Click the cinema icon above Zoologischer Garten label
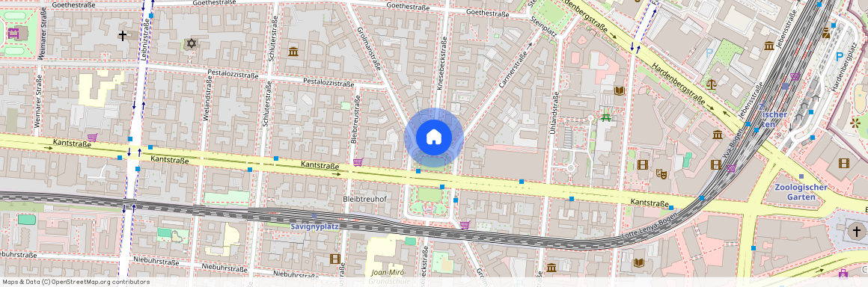 843,163
